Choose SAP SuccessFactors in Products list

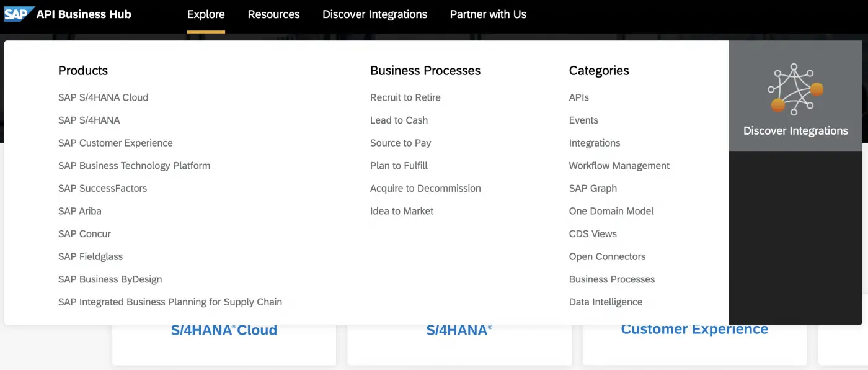coord(102,189)
